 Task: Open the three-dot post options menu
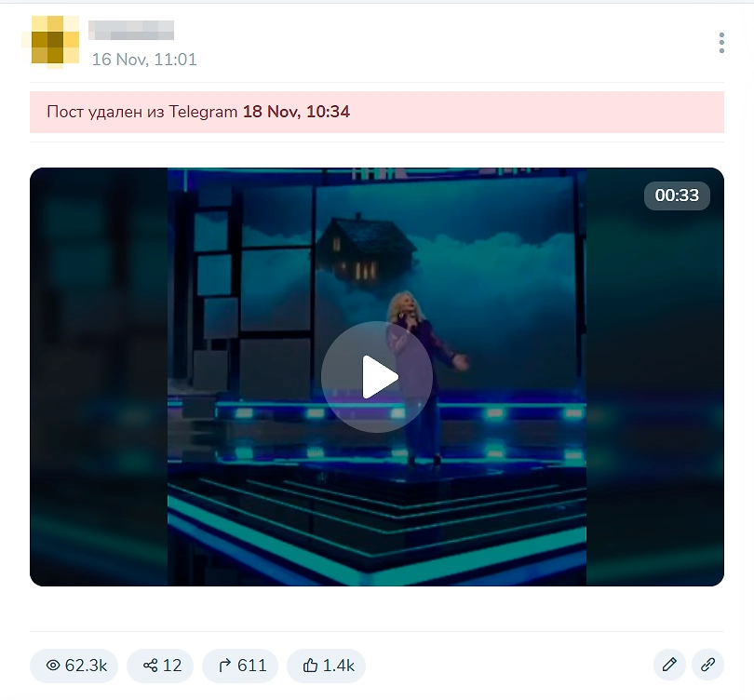click(721, 43)
